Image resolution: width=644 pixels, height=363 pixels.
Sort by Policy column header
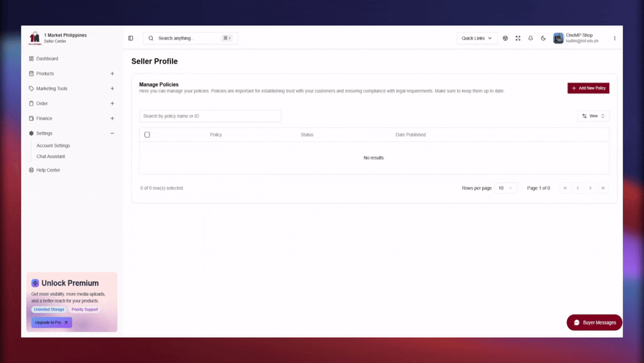[x=216, y=135]
